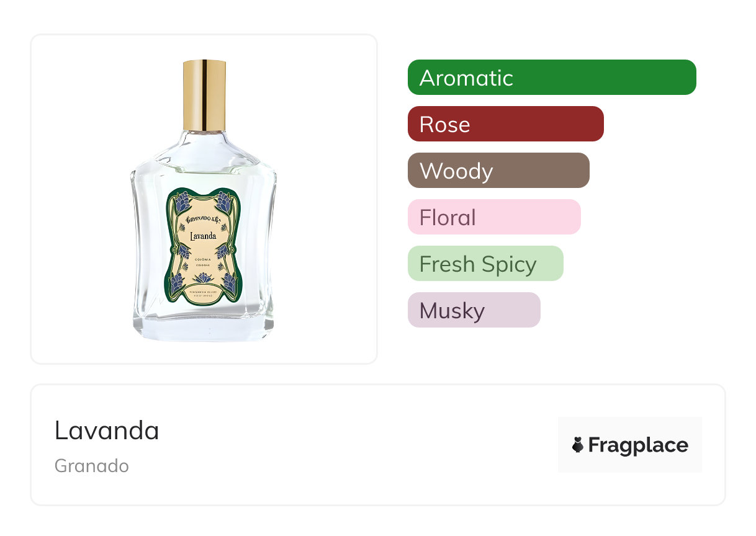
Task: Click the lower-left blue flower on the label
Action: coord(177,282)
